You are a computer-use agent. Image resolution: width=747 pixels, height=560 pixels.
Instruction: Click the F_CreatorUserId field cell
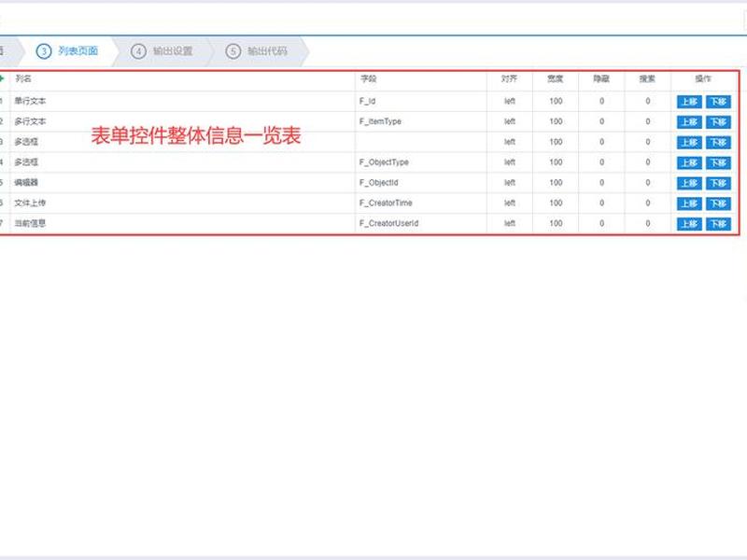388,223
